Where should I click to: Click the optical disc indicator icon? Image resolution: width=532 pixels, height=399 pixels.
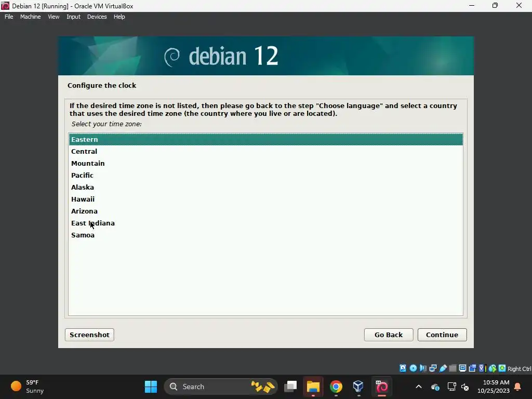click(413, 368)
